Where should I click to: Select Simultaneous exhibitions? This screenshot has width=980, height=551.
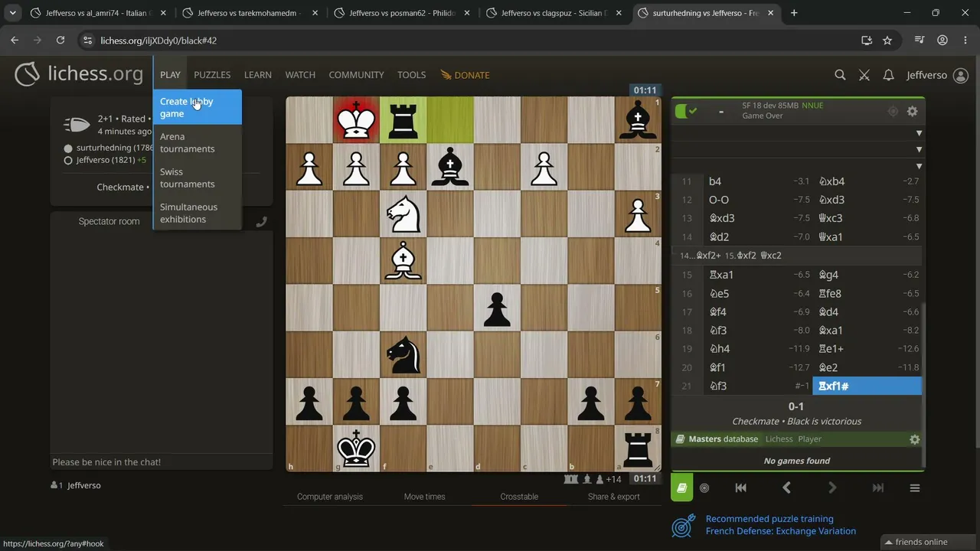pyautogui.click(x=198, y=213)
